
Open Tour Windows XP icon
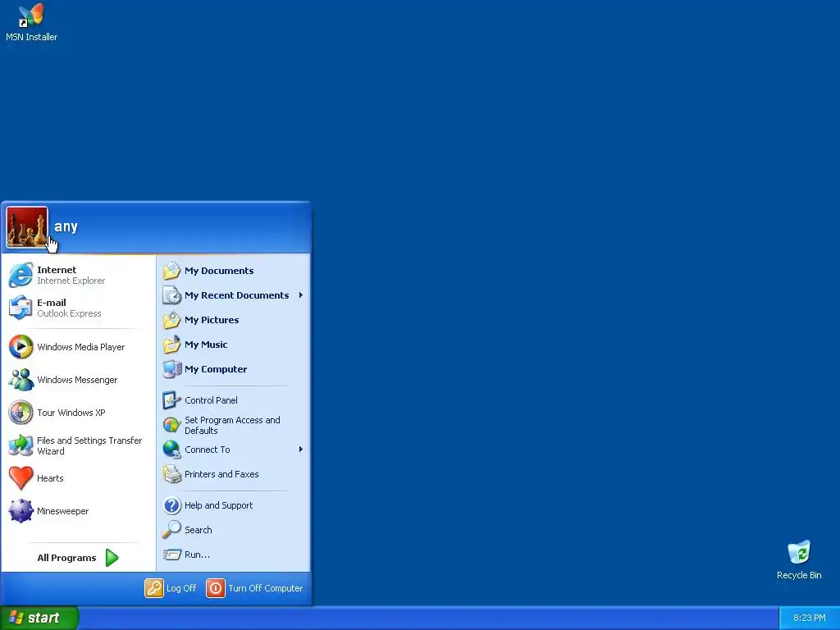(21, 413)
